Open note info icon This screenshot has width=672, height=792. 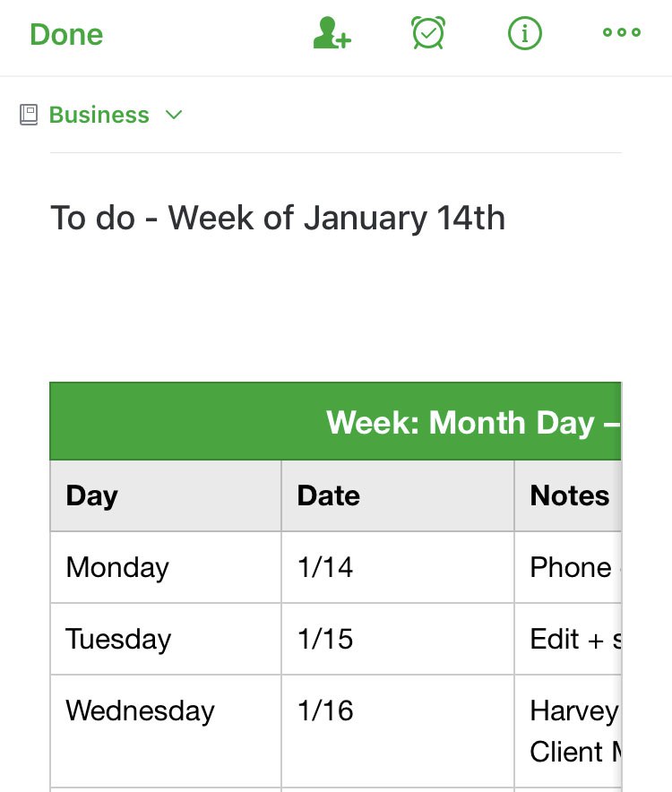coord(525,34)
